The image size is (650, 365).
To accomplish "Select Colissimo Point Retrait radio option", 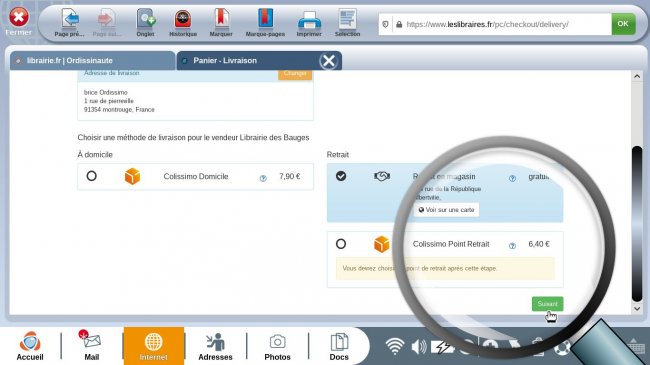I will (341, 244).
